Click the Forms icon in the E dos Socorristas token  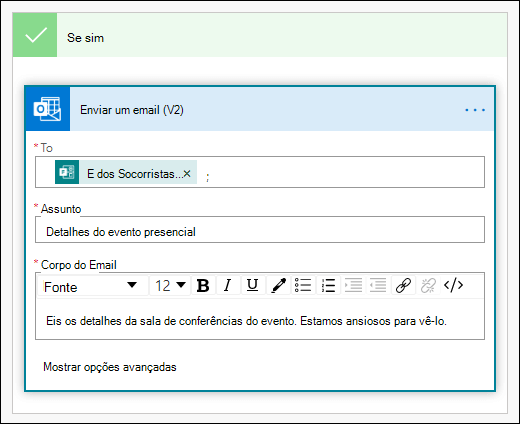tap(67, 172)
